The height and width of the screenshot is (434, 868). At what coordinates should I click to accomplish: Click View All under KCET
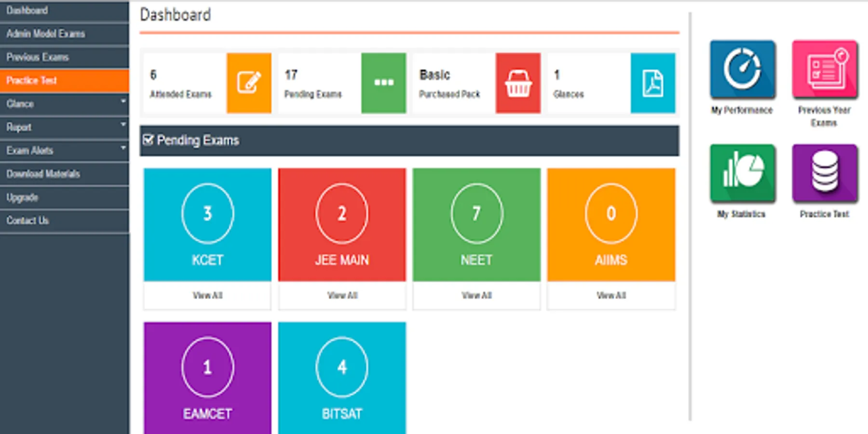click(208, 295)
